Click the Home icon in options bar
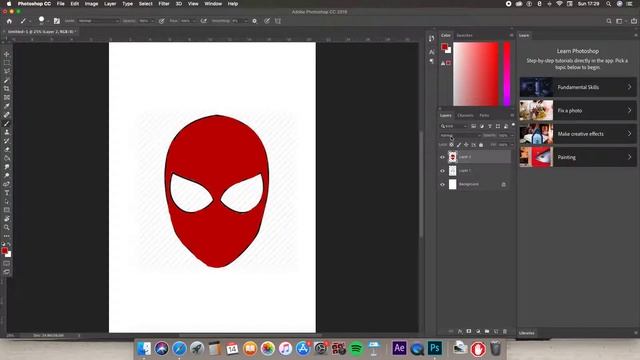This screenshot has width=640, height=360. (9, 21)
